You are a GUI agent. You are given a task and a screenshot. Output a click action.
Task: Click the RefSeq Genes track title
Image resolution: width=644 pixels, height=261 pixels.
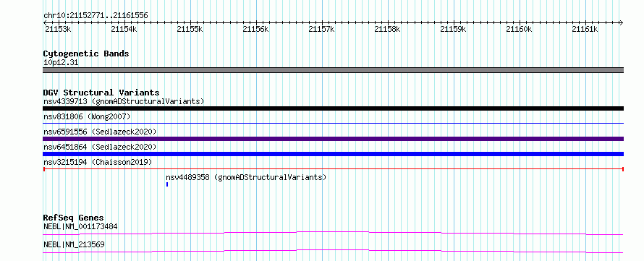click(x=74, y=218)
